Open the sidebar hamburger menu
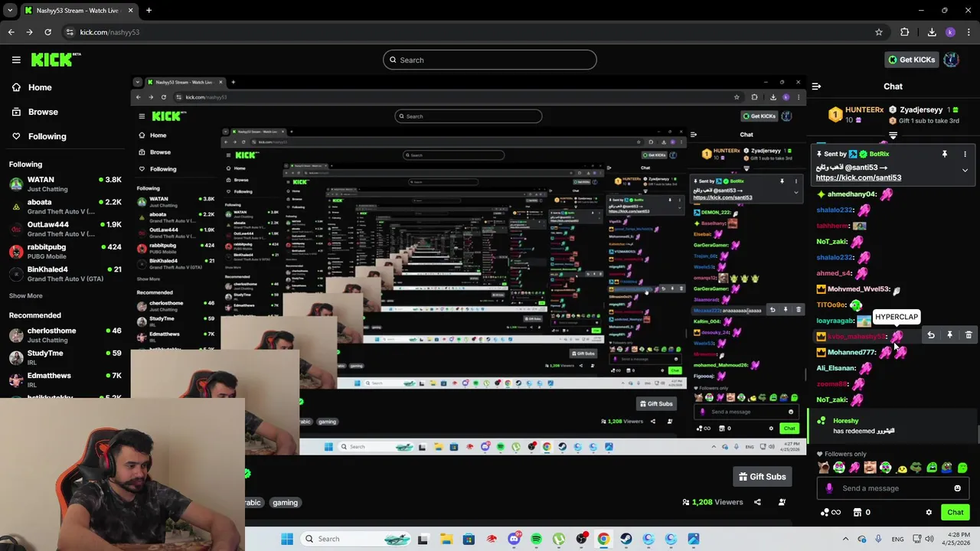This screenshot has height=551, width=980. tap(16, 60)
